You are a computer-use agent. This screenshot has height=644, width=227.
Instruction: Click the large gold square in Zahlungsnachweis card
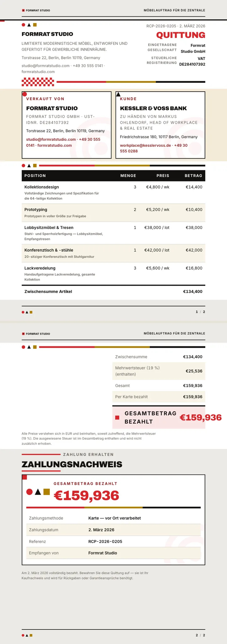pos(47,492)
